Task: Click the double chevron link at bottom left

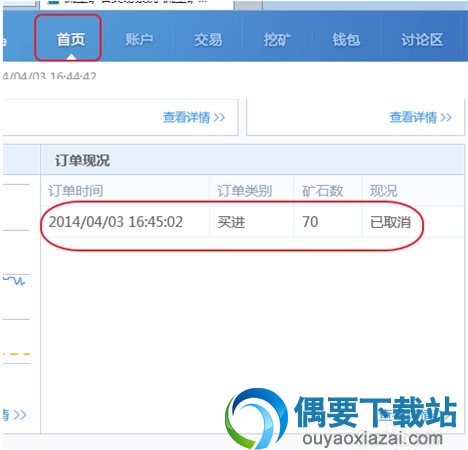Action: point(15,415)
